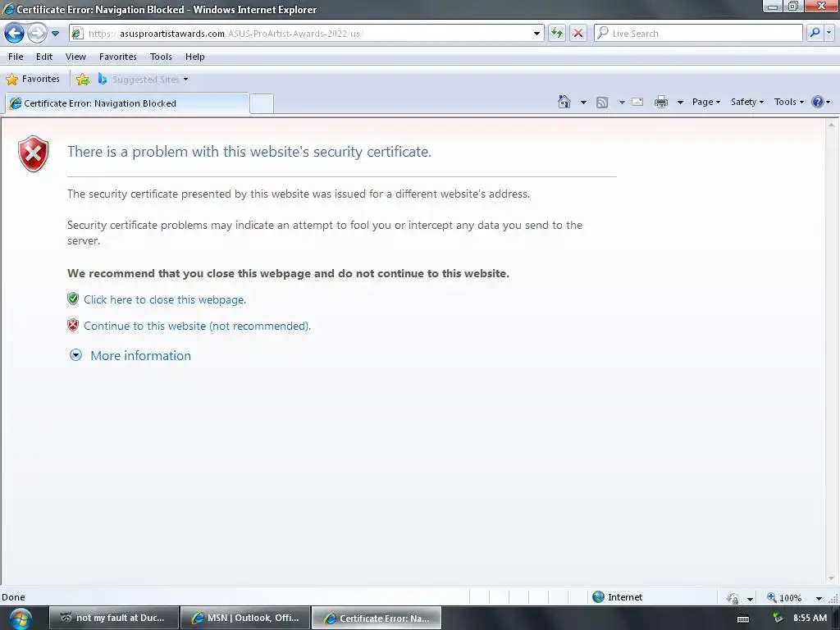Click inside the Live Search box
The height and width of the screenshot is (630, 840).
pyautogui.click(x=698, y=33)
